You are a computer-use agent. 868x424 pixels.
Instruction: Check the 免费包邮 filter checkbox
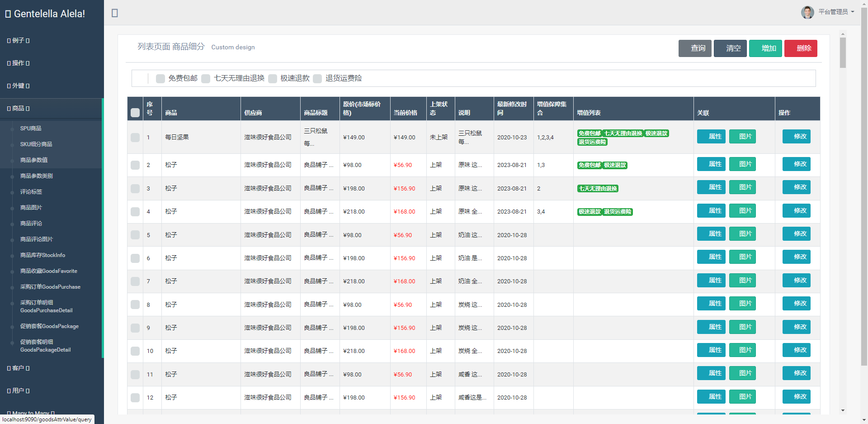[x=160, y=79]
